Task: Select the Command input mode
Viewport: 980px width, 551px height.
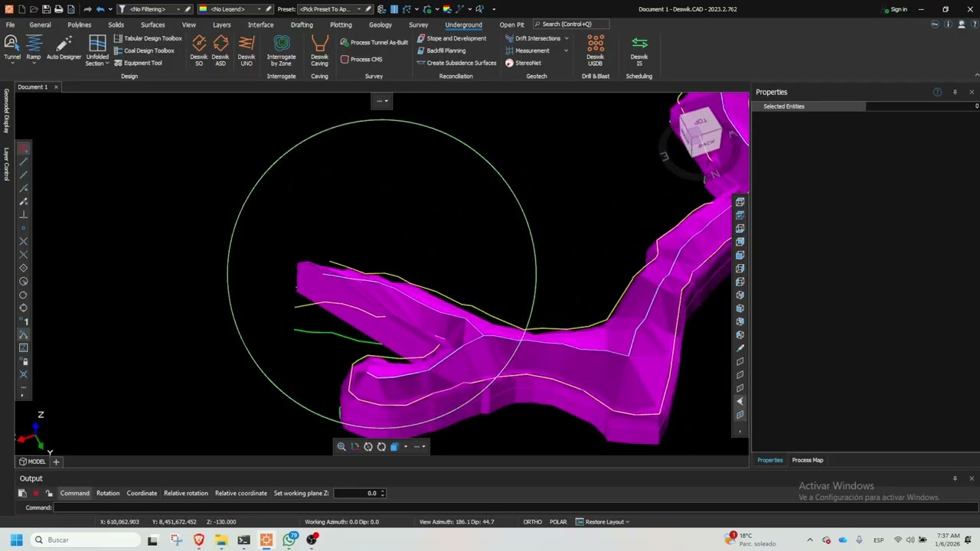Action: point(75,494)
